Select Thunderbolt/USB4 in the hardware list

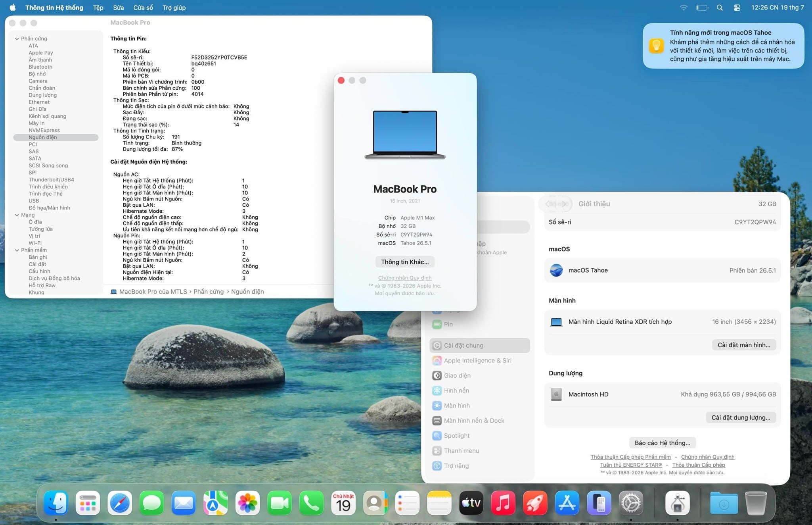pyautogui.click(x=51, y=179)
